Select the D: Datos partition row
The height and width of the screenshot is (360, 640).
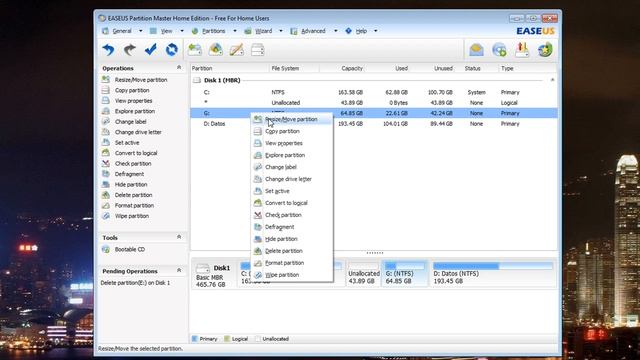373,124
